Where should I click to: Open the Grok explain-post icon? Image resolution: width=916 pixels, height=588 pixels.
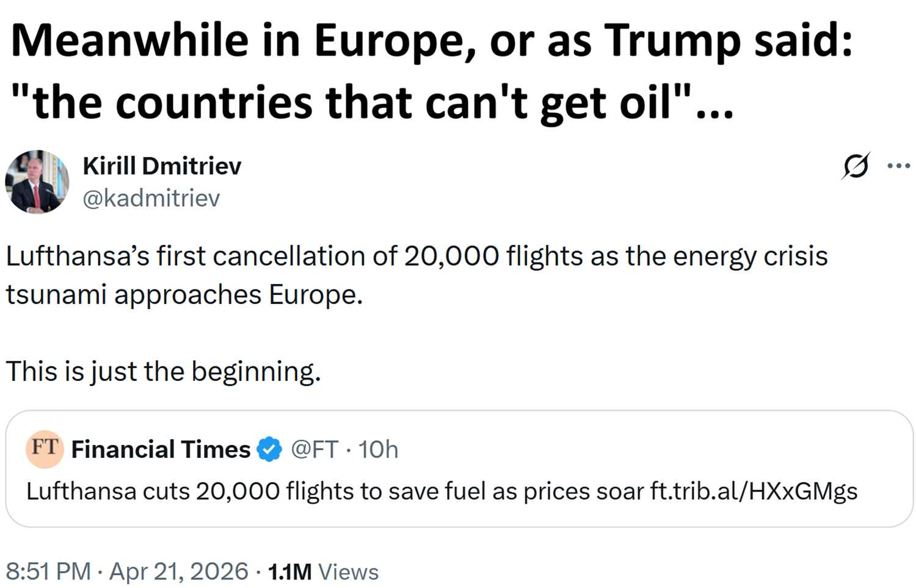(856, 165)
